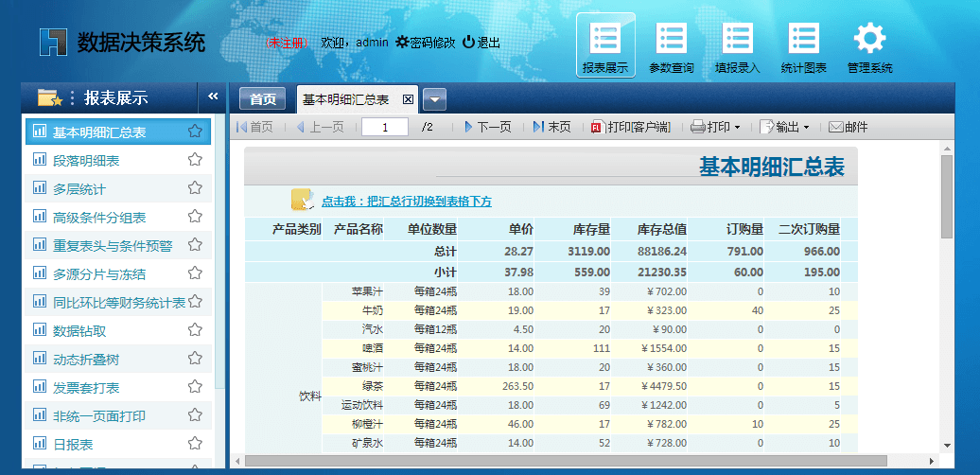Click 打印[客户端] flash print button

click(630, 127)
